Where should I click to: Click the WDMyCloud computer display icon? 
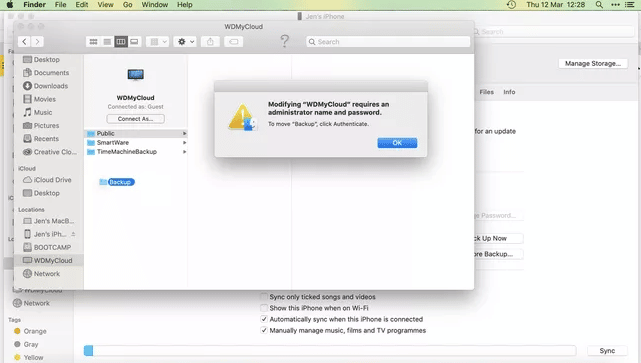(135, 75)
